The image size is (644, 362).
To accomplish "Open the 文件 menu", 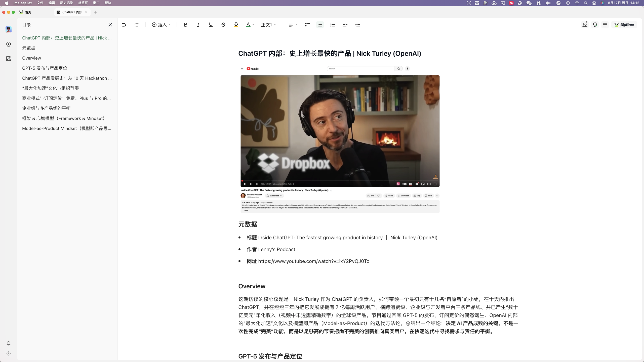I will [40, 3].
